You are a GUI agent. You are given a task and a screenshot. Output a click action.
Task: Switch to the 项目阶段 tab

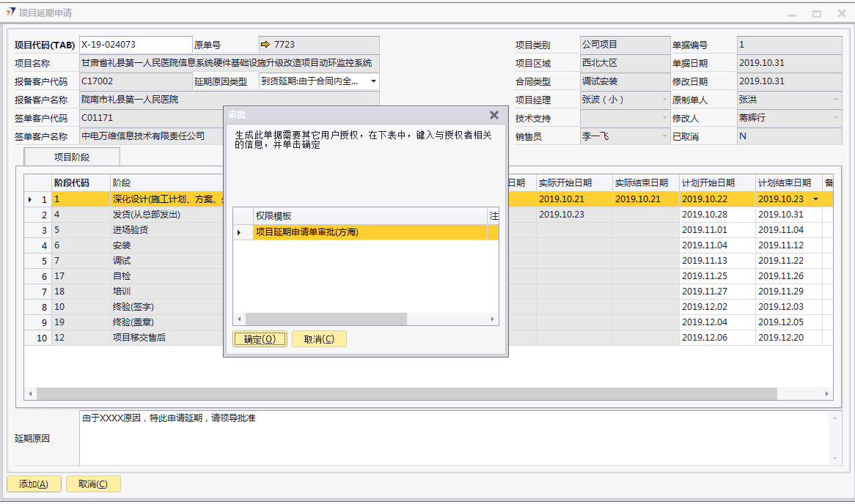click(72, 157)
